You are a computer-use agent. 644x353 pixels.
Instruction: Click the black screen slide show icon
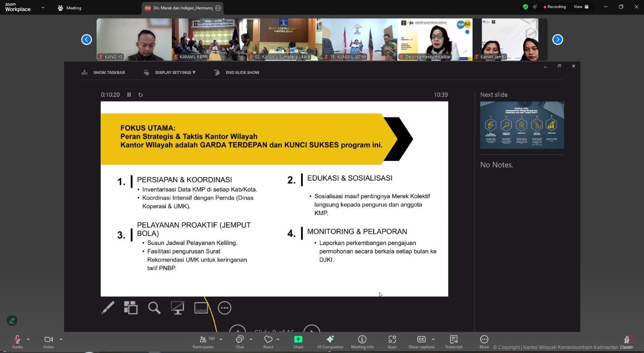pos(178,308)
